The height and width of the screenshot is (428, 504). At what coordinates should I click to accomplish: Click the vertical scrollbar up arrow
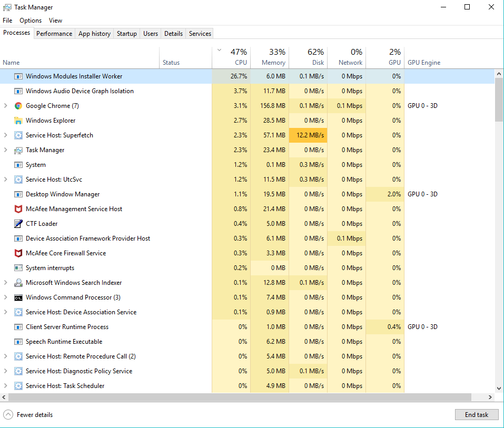pyautogui.click(x=499, y=74)
